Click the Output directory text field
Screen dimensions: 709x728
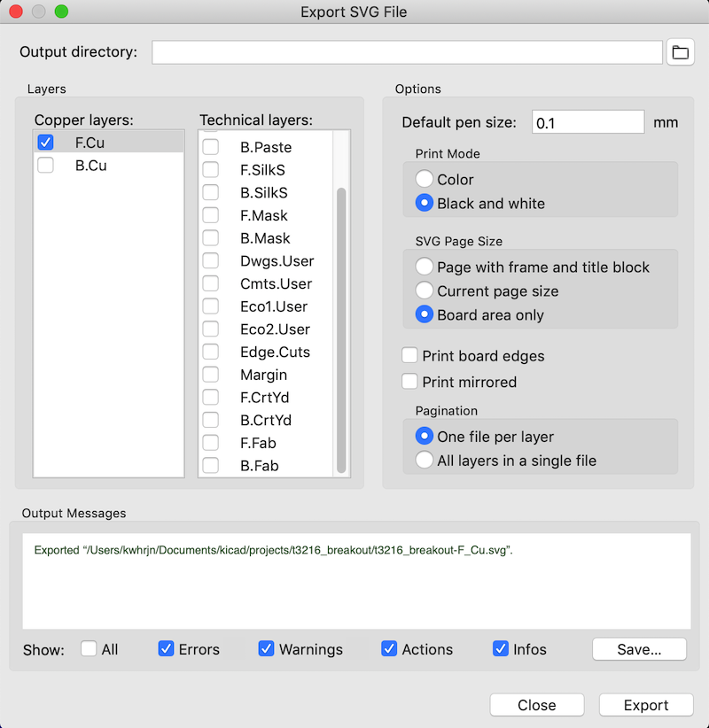(x=407, y=52)
